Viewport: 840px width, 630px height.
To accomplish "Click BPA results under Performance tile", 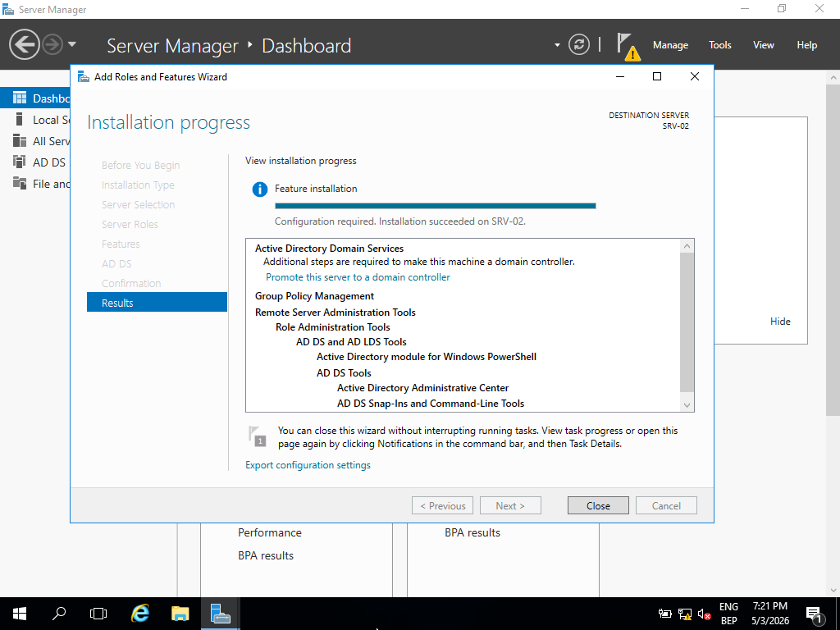I will click(266, 555).
